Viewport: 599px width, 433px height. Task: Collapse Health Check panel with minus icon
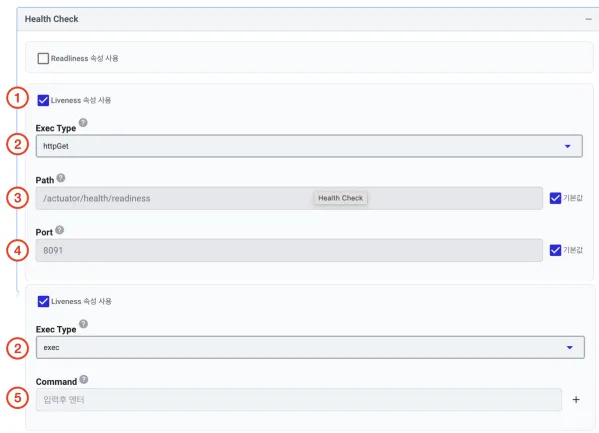[x=588, y=19]
